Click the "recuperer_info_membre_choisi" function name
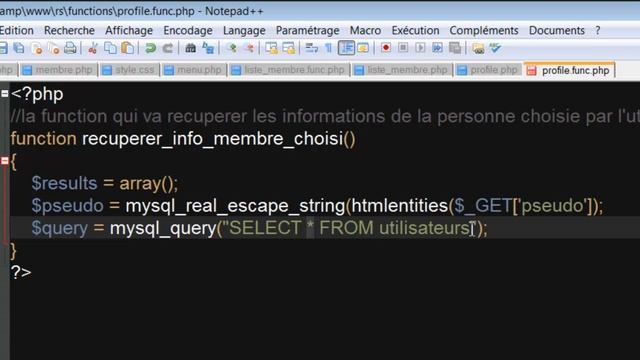 (x=212, y=139)
